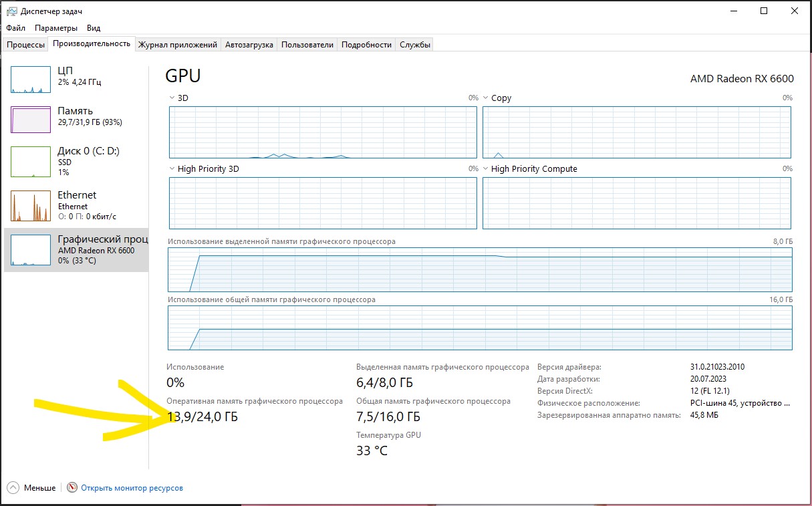Switch to the Службы tab
The width and height of the screenshot is (812, 506).
(x=415, y=45)
